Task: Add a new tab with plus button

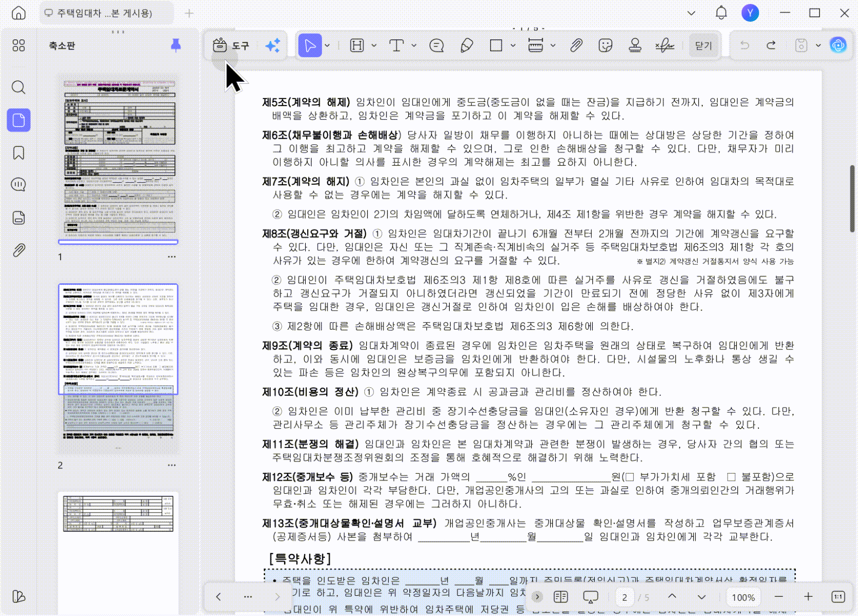Action: click(x=189, y=13)
